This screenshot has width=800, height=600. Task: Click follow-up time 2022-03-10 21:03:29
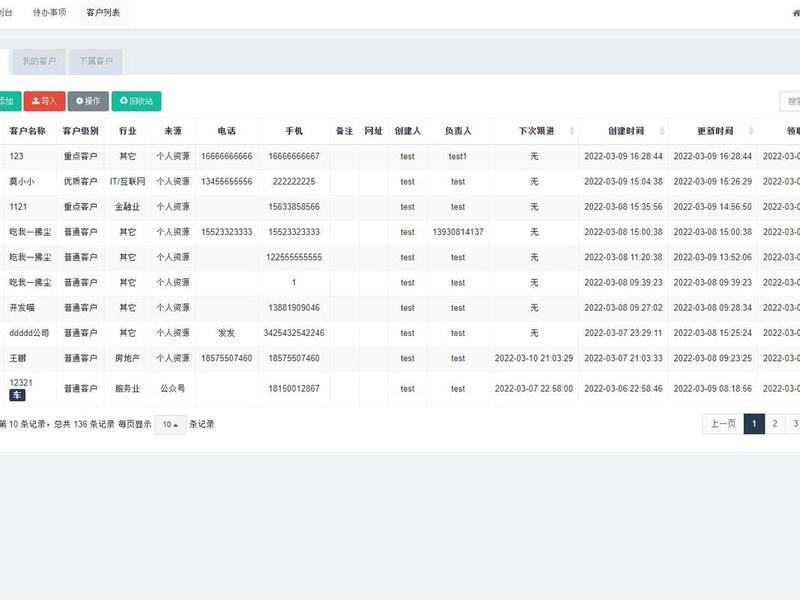click(534, 358)
